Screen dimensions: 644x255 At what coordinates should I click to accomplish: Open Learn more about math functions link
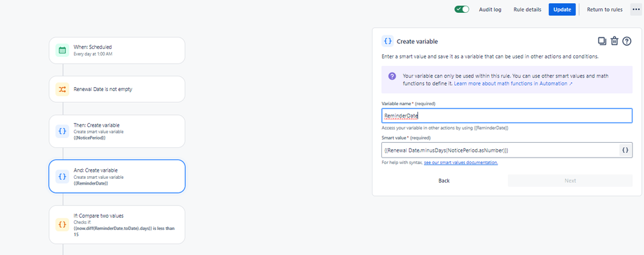point(513,83)
